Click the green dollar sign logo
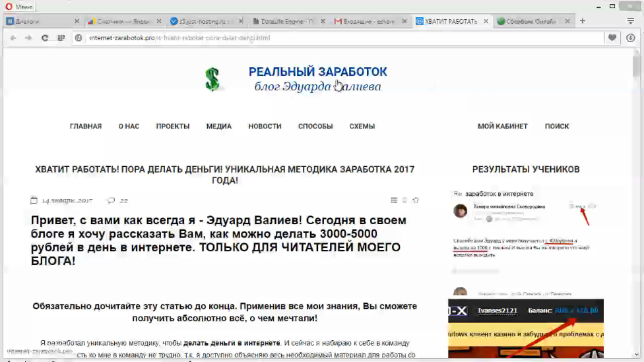This screenshot has height=362, width=644. pos(212,79)
